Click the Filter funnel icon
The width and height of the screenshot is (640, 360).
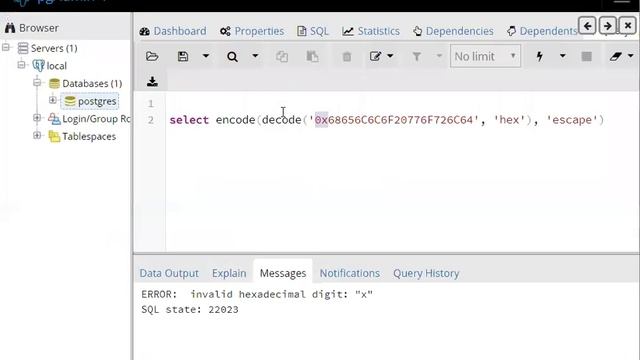click(x=416, y=56)
